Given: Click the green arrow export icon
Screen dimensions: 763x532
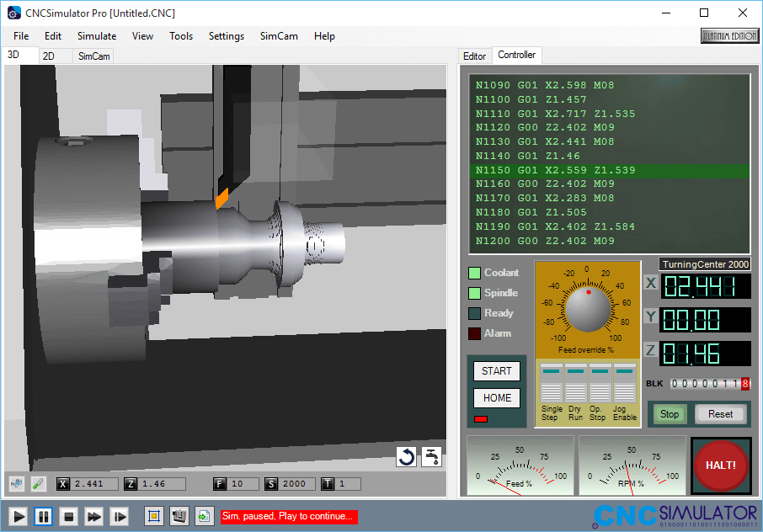Looking at the screenshot, I should 204,516.
